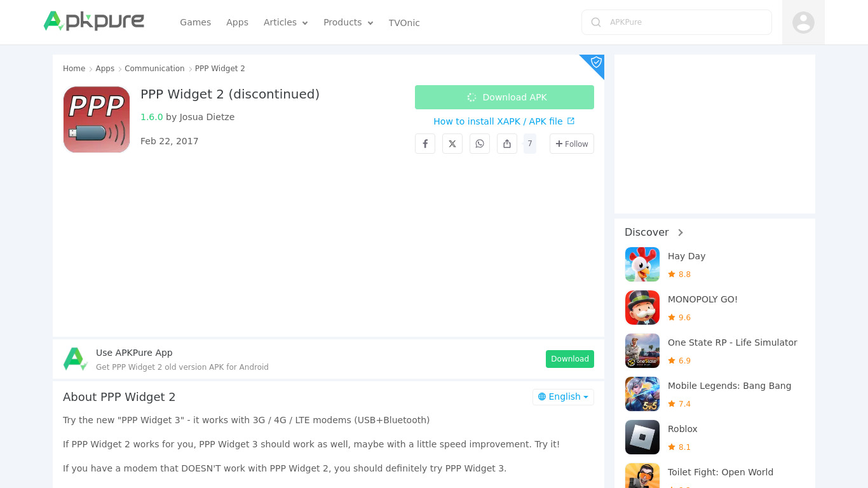
Task: Click the Download APK button
Action: pos(505,97)
